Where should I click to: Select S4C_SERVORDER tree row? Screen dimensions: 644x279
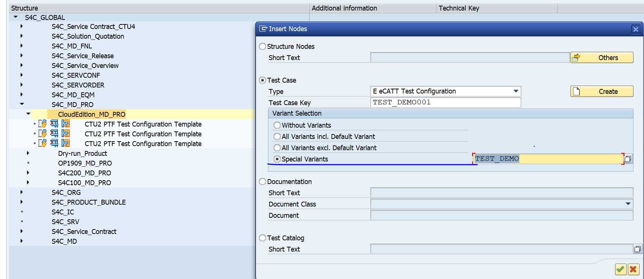(x=78, y=85)
